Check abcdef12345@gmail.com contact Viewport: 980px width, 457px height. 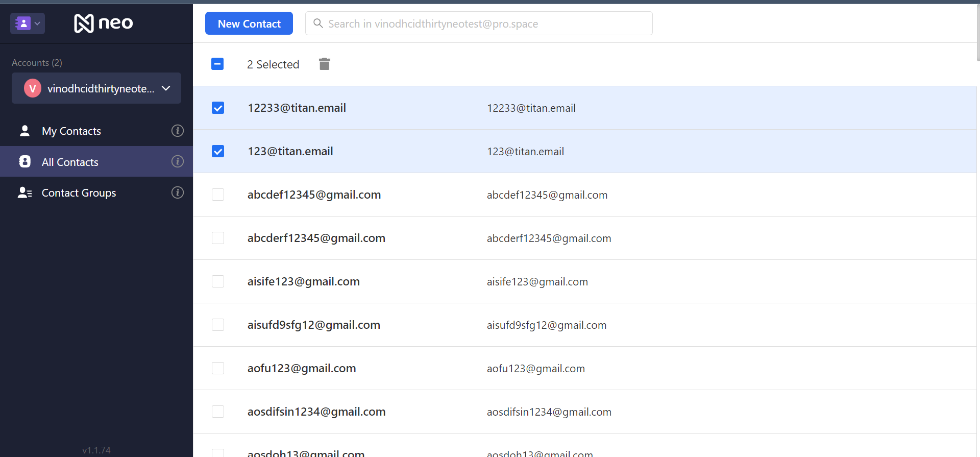[218, 195]
